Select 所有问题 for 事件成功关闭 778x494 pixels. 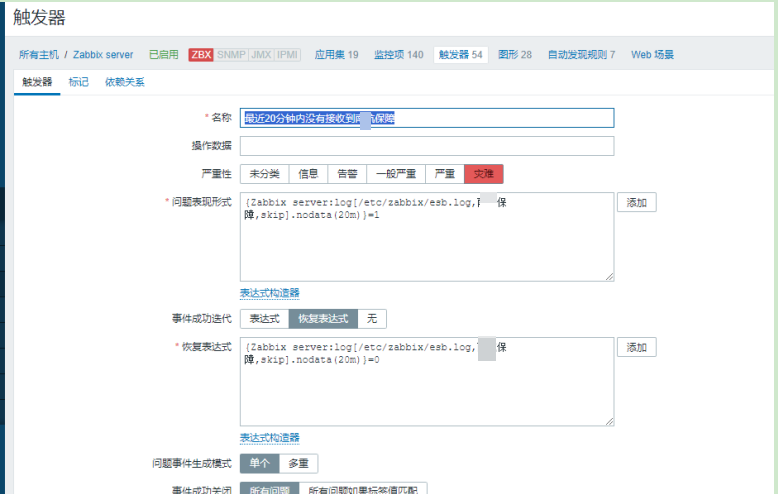pos(269,489)
